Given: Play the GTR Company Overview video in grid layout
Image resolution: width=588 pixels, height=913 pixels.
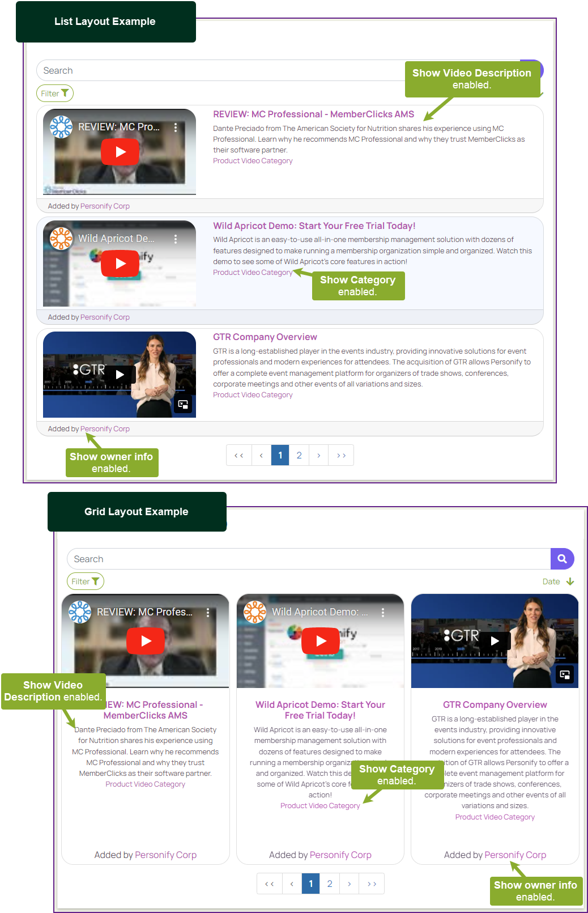Looking at the screenshot, I should coord(495,641).
